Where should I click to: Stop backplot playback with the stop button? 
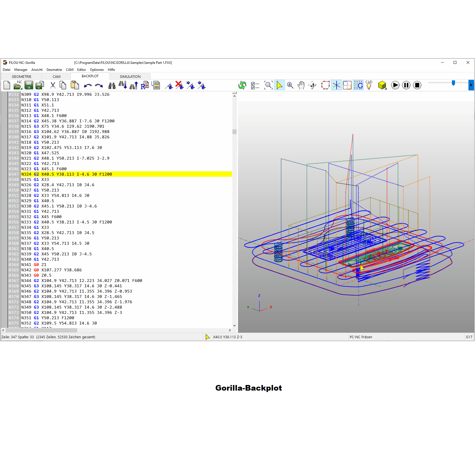pyautogui.click(x=417, y=85)
